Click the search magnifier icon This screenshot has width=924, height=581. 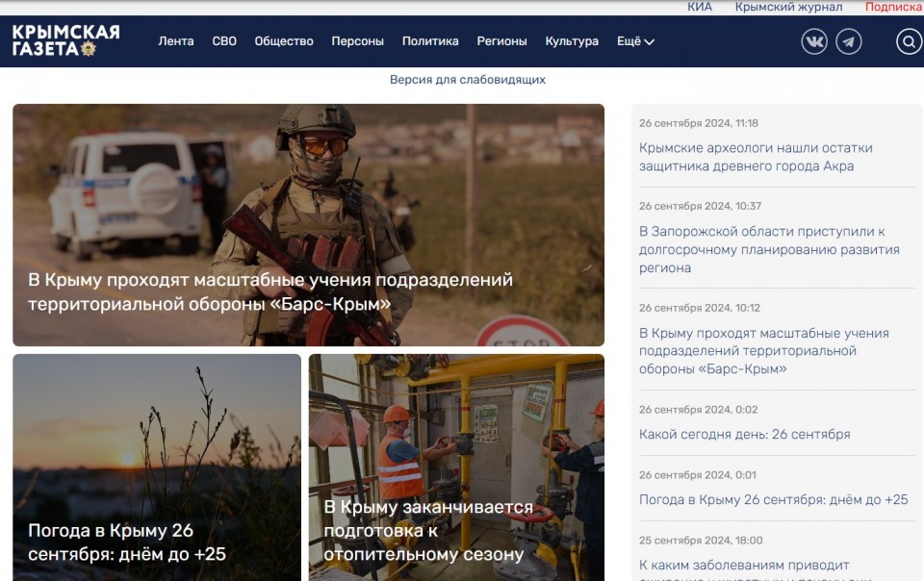[x=909, y=41]
